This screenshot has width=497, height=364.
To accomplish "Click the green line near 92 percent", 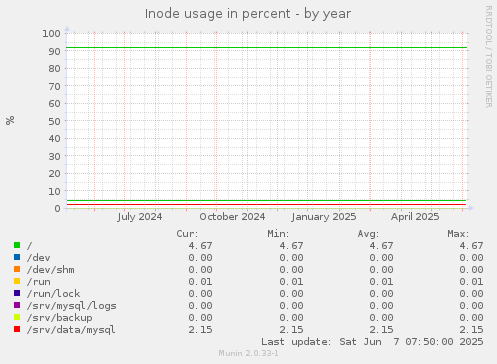I will [x=267, y=48].
